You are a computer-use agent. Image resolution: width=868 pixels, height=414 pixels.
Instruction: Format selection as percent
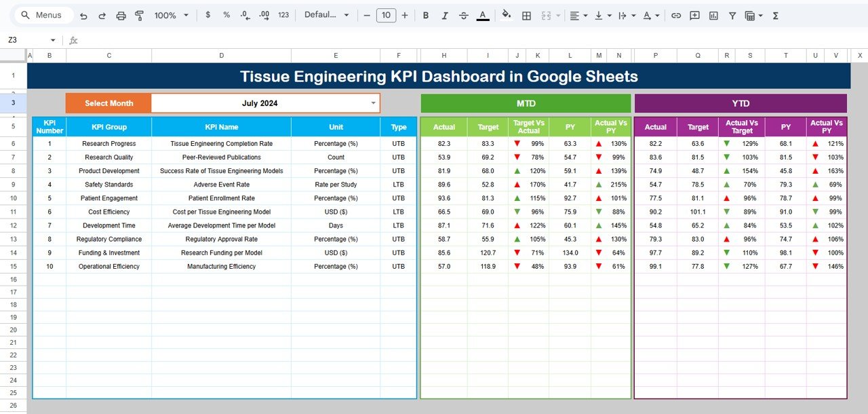(x=226, y=15)
